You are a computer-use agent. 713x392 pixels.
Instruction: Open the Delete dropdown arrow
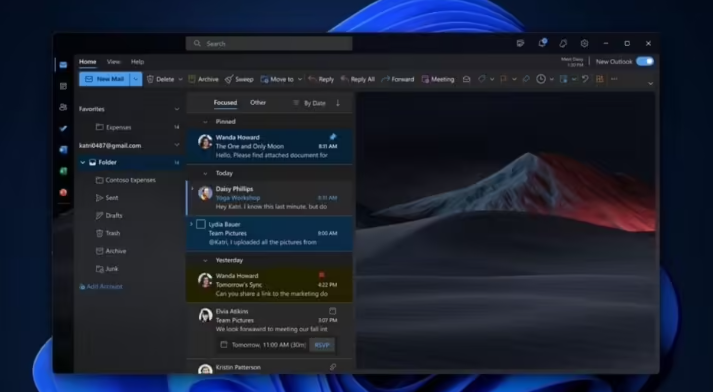click(181, 79)
